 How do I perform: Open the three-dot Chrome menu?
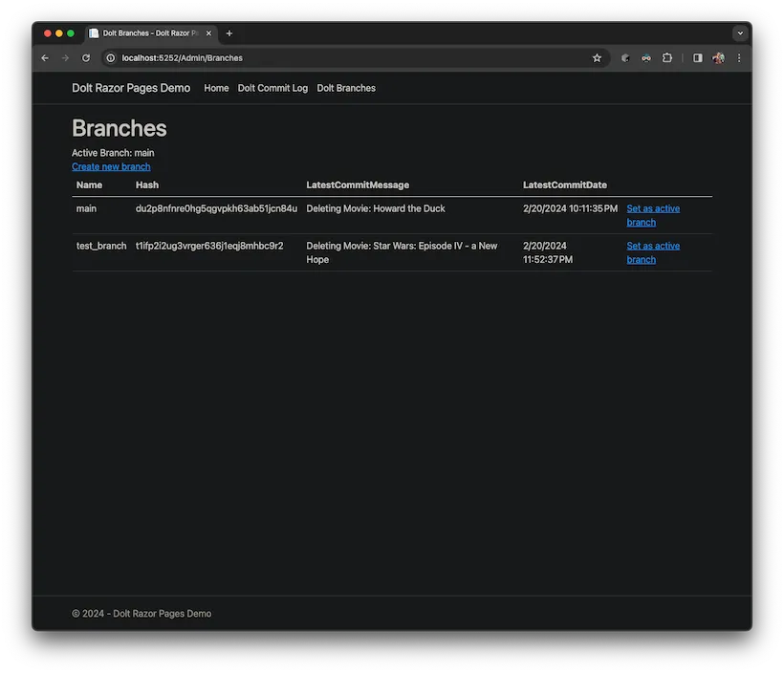[738, 57]
